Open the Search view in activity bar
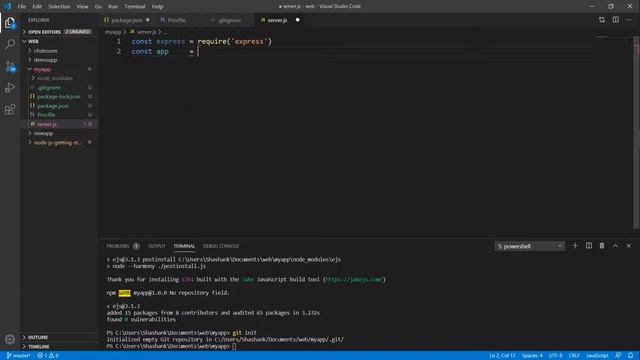 coord(10,44)
